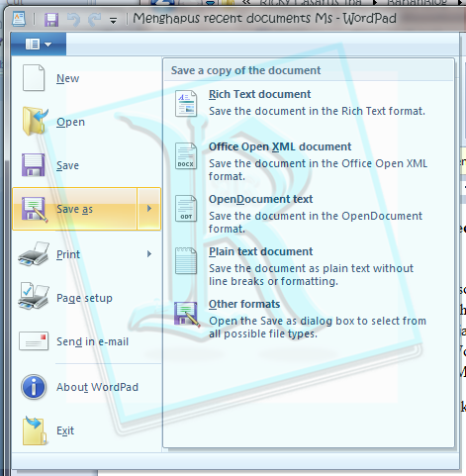Expand the Print submenu arrow
The image size is (466, 476).
click(x=149, y=254)
